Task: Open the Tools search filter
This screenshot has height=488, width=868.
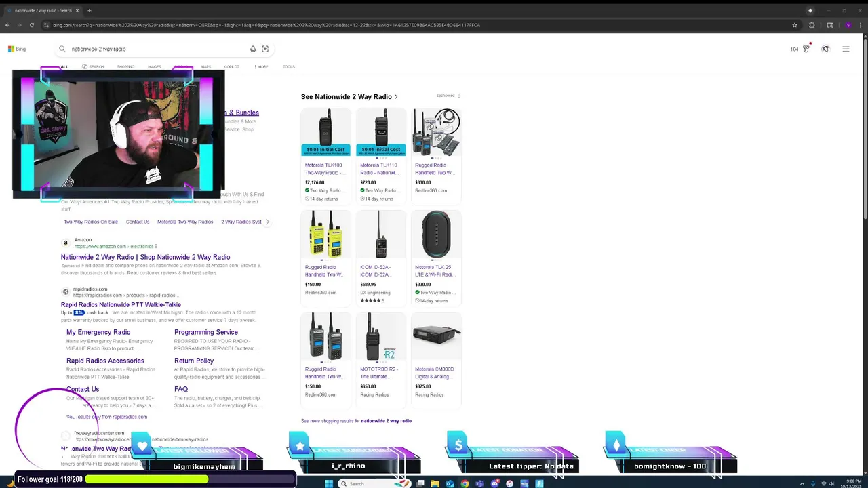Action: (289, 67)
